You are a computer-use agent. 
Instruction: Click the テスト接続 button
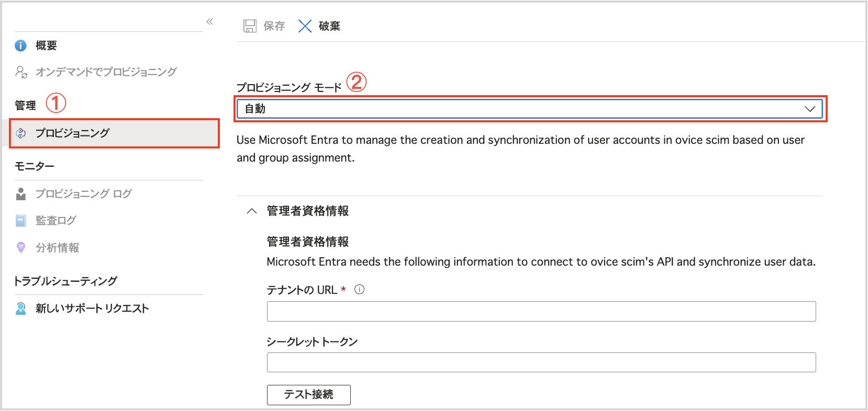(309, 395)
